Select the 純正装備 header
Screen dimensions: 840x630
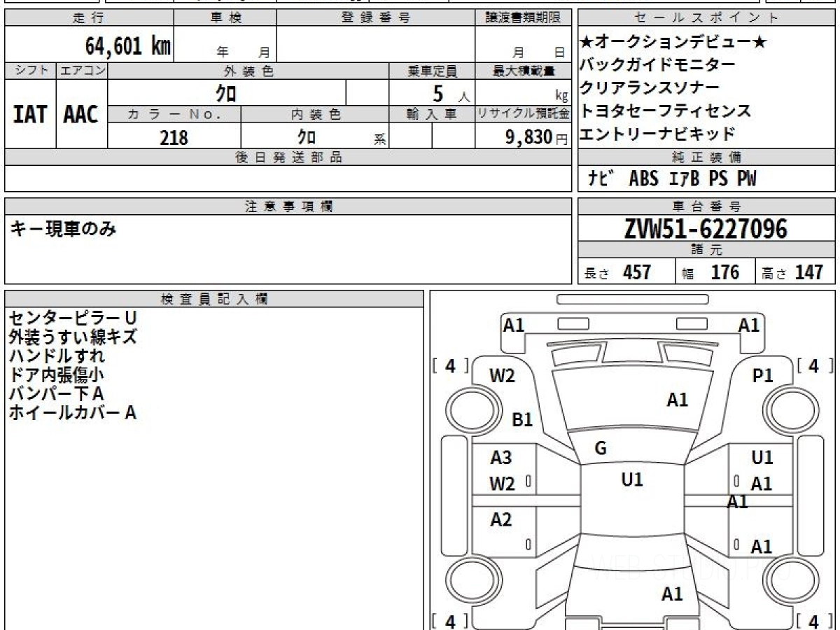pyautogui.click(x=706, y=157)
